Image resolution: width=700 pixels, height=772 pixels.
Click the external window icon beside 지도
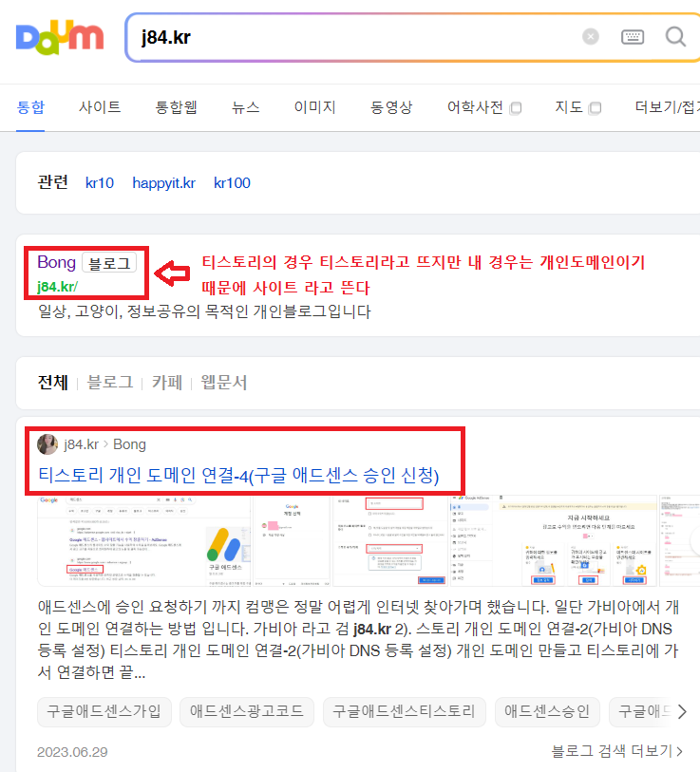coord(595,108)
